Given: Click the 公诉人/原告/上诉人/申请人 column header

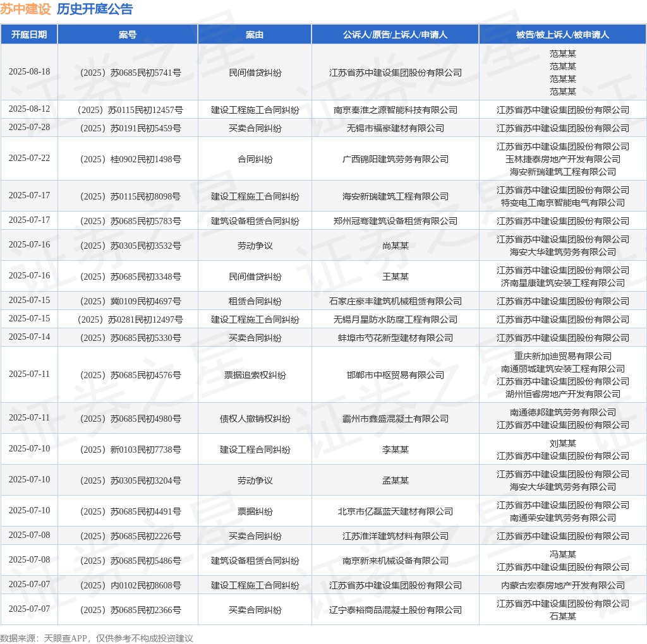Looking at the screenshot, I should tap(395, 35).
